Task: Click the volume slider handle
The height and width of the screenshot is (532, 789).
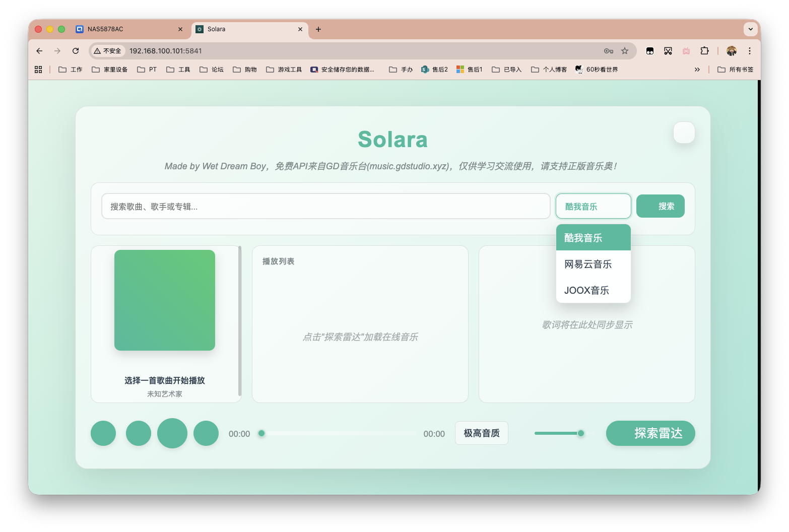Action: pos(580,433)
